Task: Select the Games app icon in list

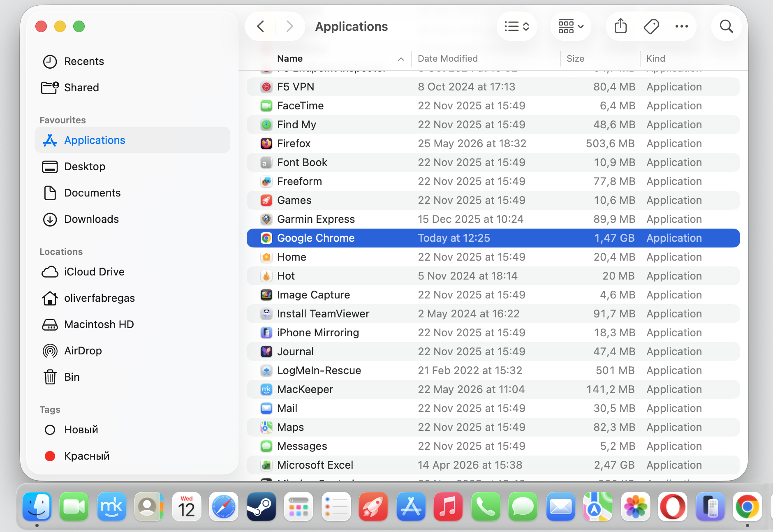Action: (266, 200)
